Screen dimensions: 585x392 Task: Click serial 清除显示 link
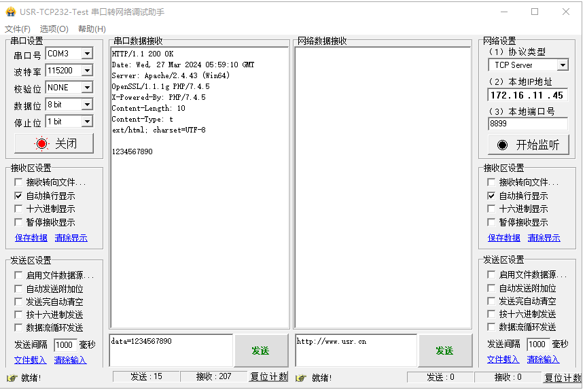click(x=71, y=238)
